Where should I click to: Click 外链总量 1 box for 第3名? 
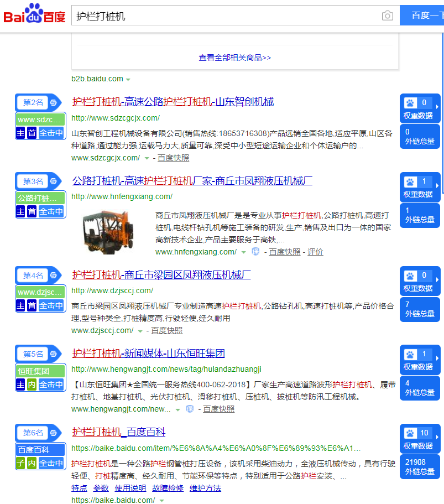tap(420, 215)
